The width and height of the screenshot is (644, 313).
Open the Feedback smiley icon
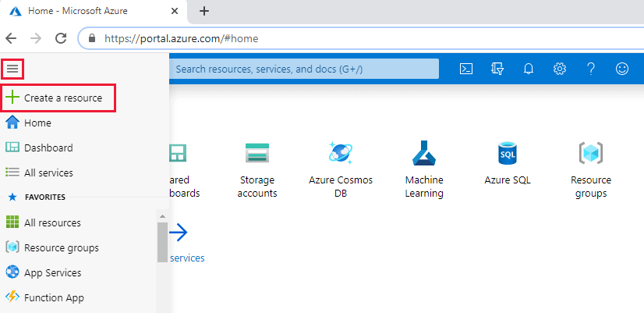coord(622,69)
